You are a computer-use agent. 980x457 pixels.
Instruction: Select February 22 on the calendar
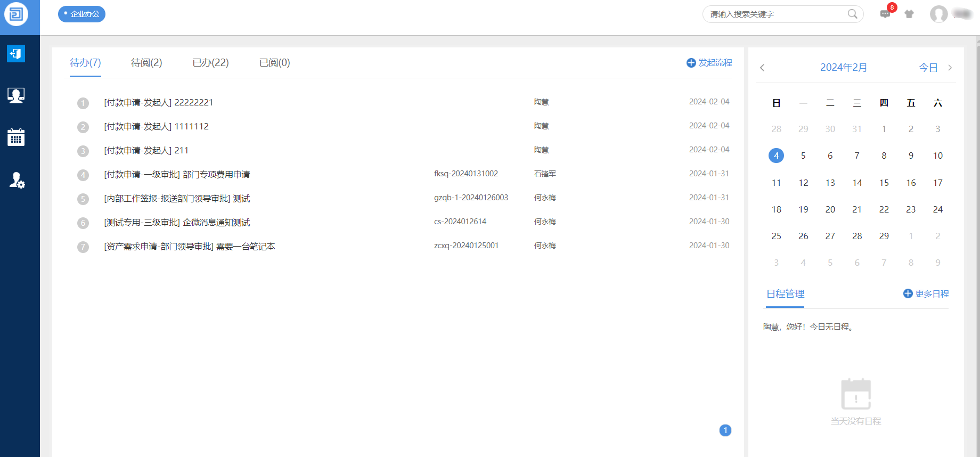(x=884, y=209)
